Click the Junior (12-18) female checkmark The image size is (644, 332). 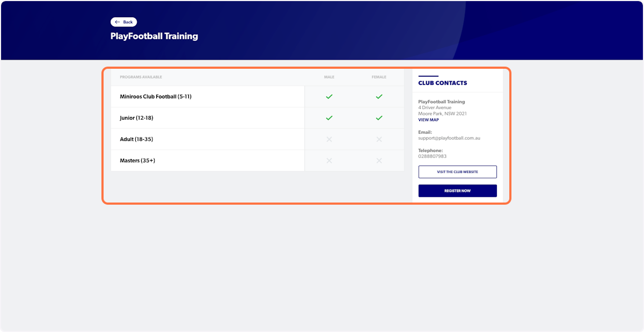coord(379,118)
